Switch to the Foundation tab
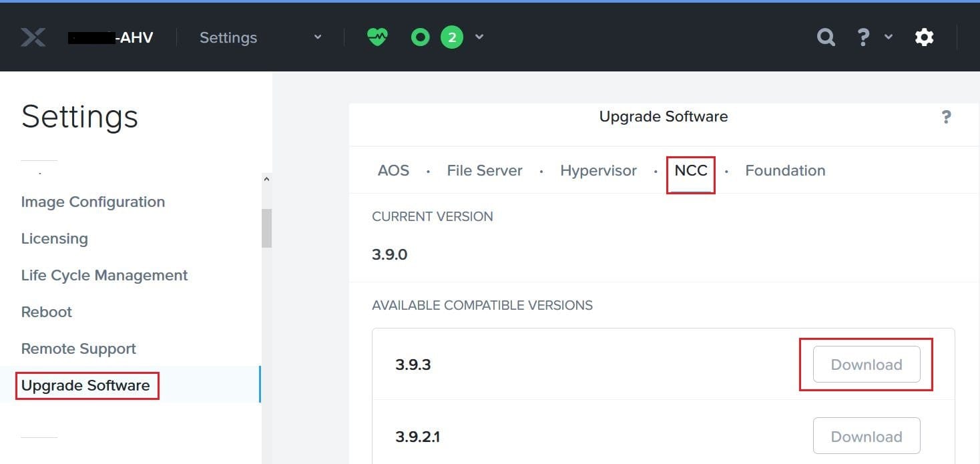 coord(785,171)
